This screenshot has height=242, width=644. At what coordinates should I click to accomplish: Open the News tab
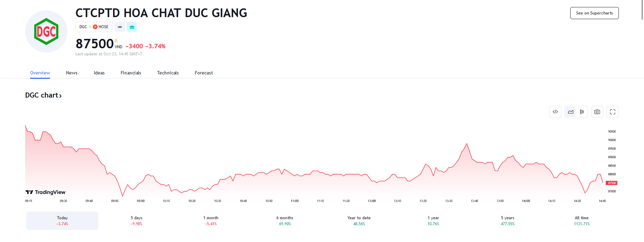tap(71, 73)
